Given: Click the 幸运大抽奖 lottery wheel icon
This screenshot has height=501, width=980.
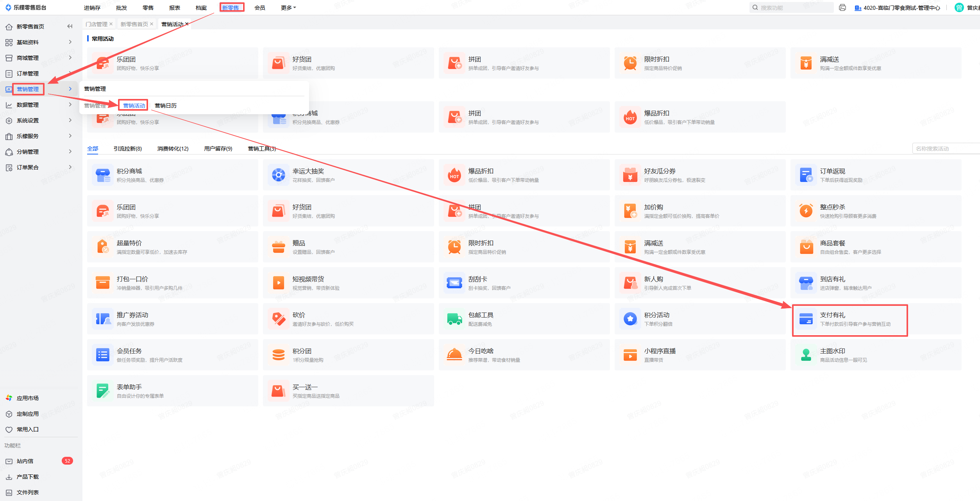Looking at the screenshot, I should (278, 175).
